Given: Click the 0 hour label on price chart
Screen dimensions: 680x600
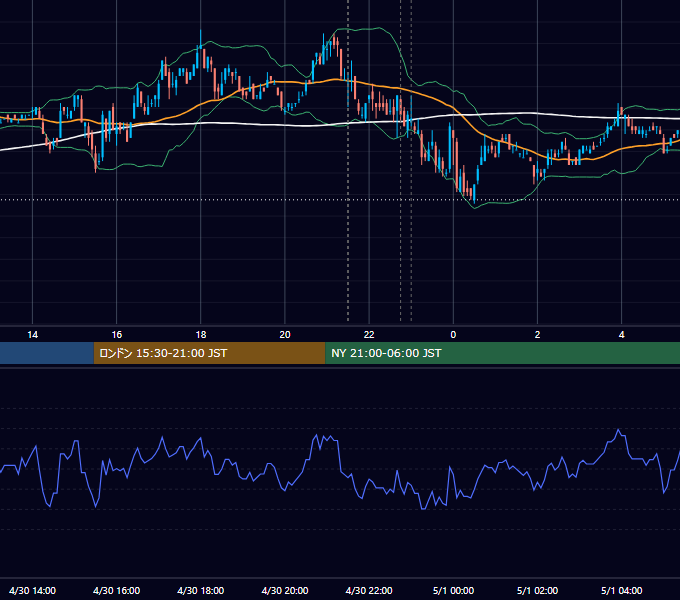Looking at the screenshot, I should 453,335.
